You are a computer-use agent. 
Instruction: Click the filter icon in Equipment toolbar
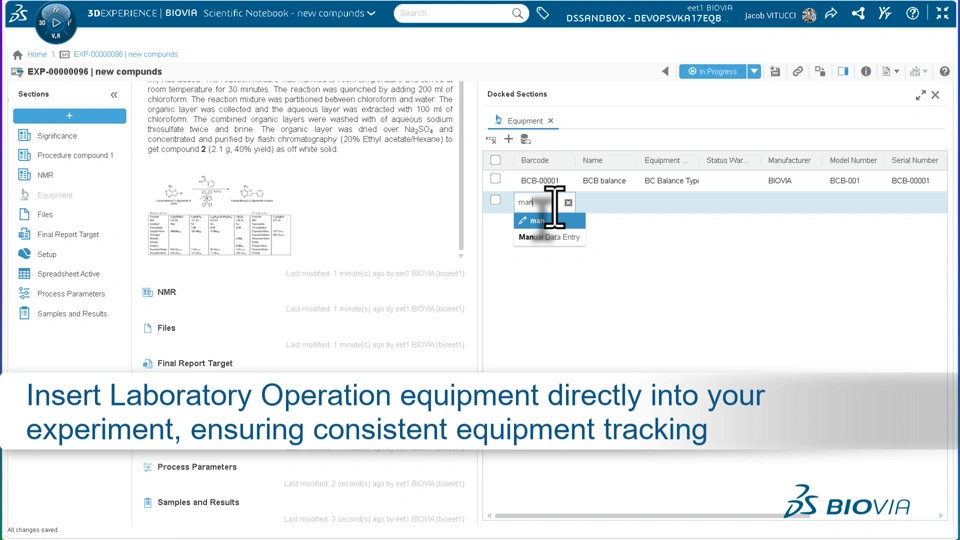point(491,140)
